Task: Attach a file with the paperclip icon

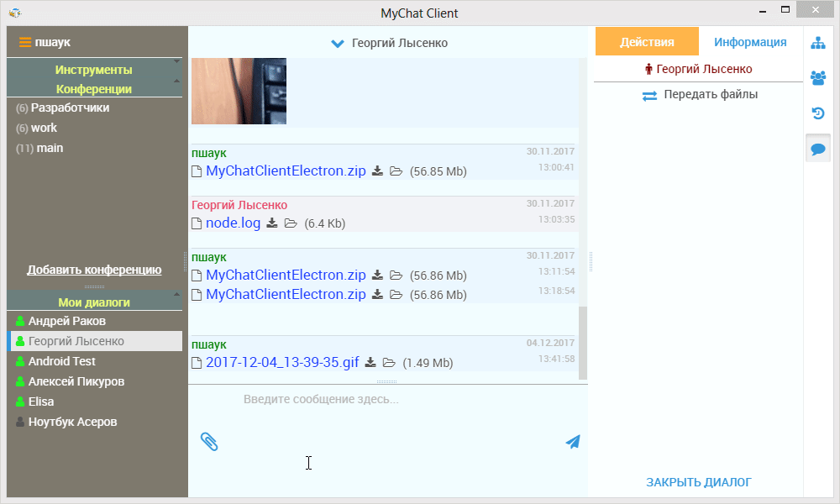Action: click(x=209, y=442)
